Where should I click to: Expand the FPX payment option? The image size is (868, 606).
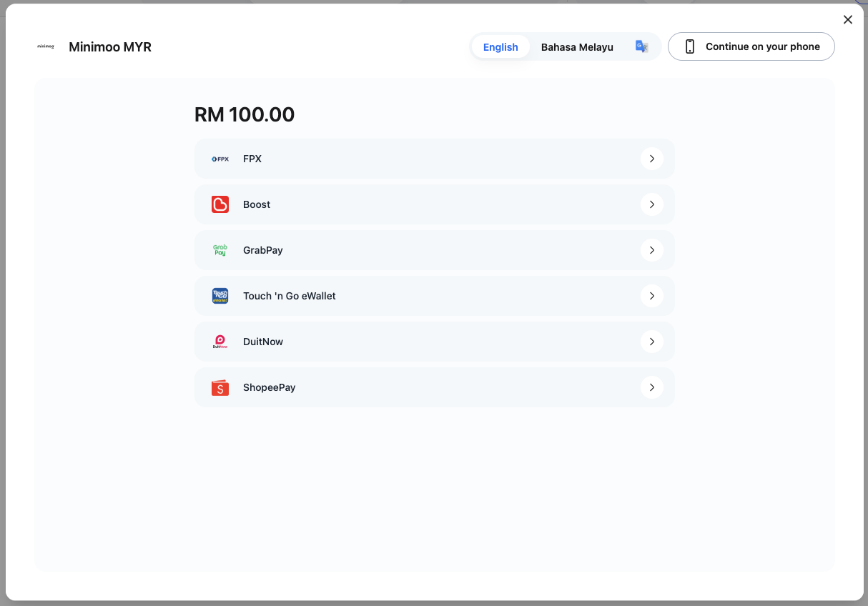(652, 159)
